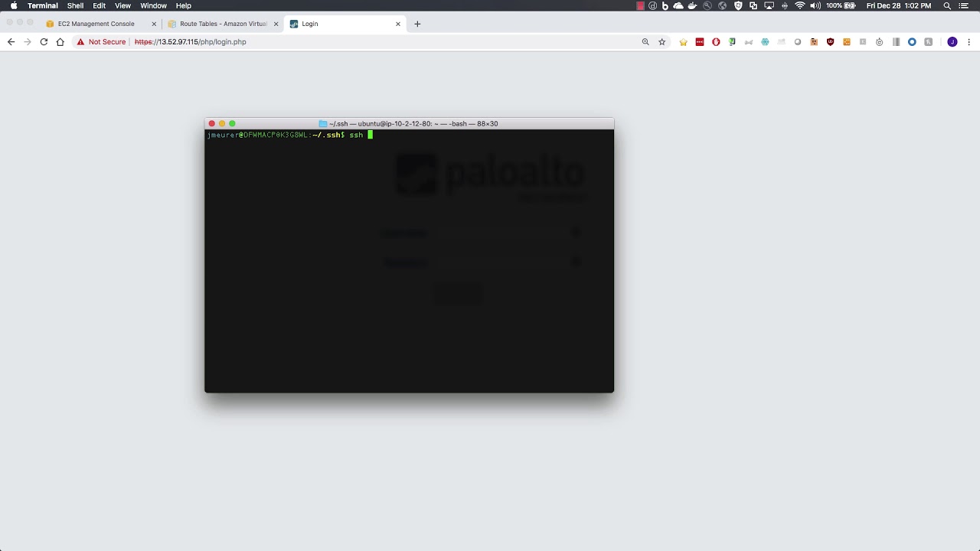Open the Apple menu
The height and width of the screenshot is (551, 980).
tap(13, 5)
